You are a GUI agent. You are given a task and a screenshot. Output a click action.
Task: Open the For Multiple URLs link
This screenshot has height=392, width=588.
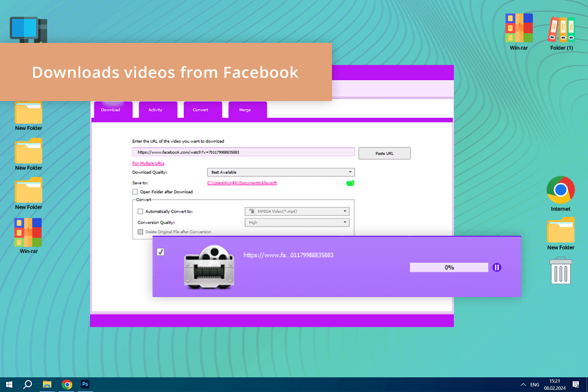point(148,163)
